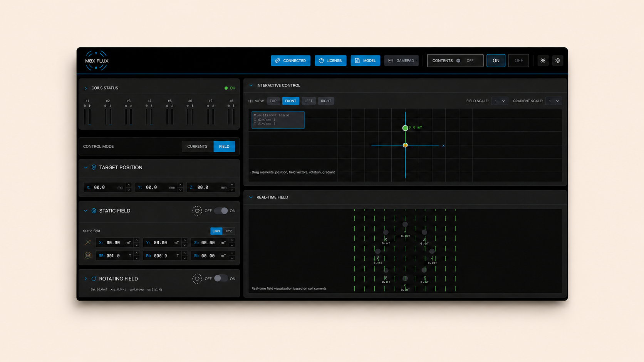Viewport: 644px width, 362px height.
Task: Click the LICENSE button
Action: pos(330,61)
